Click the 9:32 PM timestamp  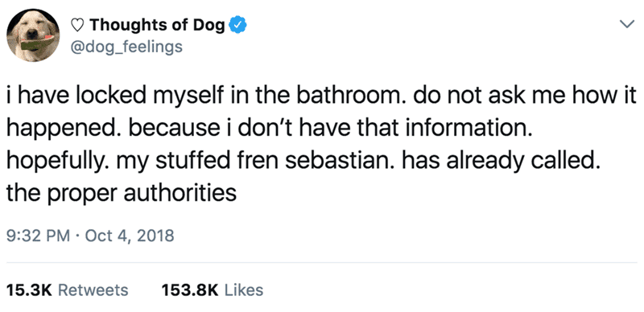click(39, 236)
